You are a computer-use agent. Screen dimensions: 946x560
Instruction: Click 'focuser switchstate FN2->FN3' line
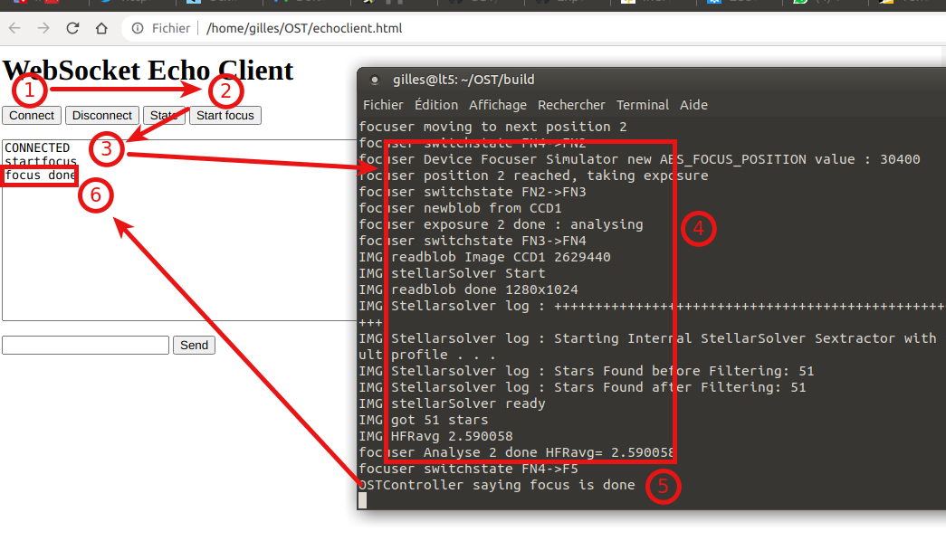[x=473, y=192]
